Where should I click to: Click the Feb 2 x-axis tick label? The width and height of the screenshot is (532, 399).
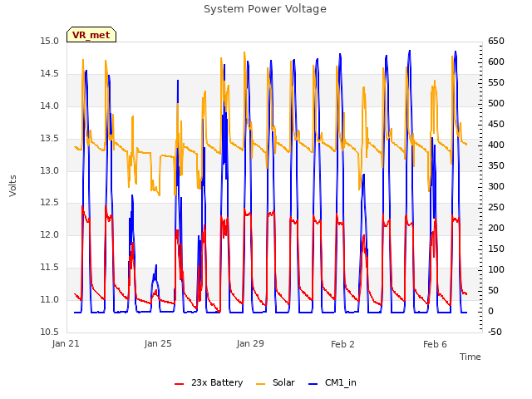tap(342, 344)
